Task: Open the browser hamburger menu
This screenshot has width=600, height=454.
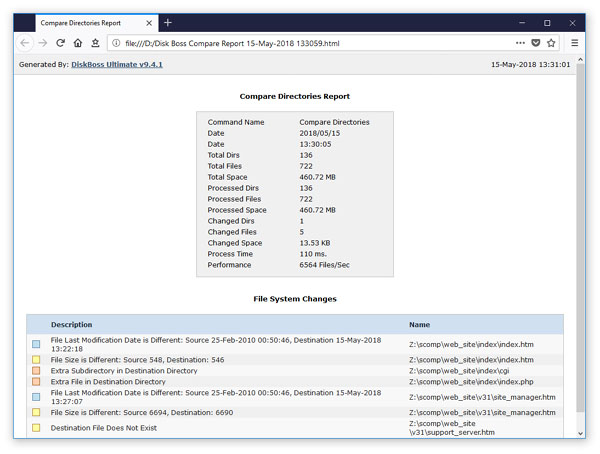Action: pyautogui.click(x=574, y=43)
